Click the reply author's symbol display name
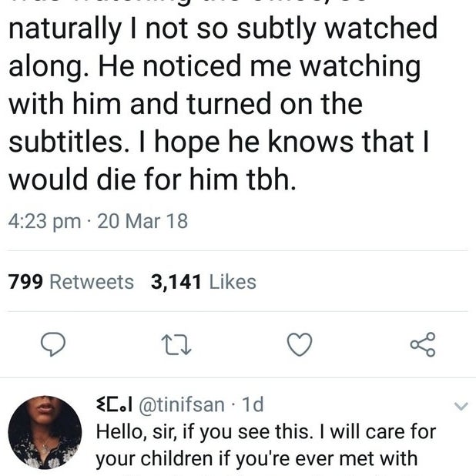Screen dimensions: 476x476 (x=116, y=404)
